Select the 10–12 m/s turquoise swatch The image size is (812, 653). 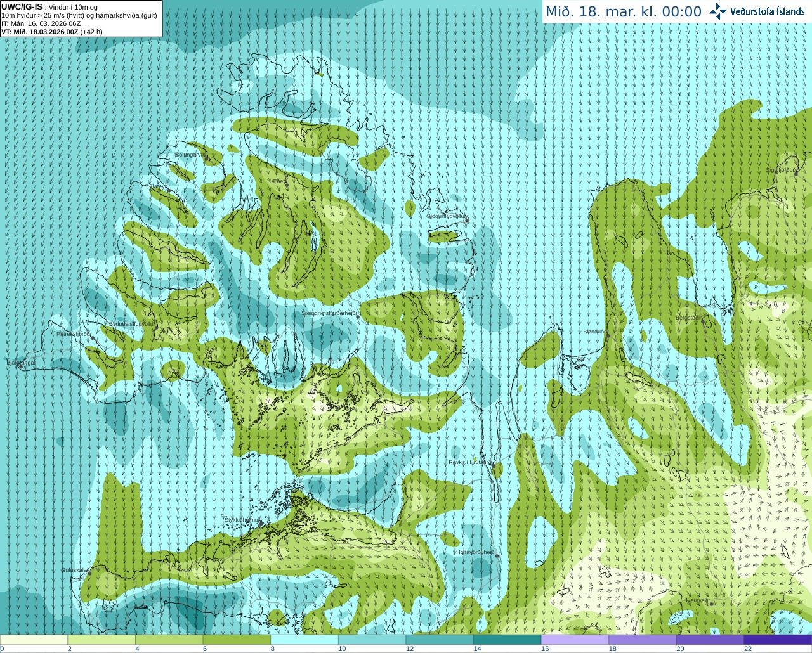[x=372, y=639]
